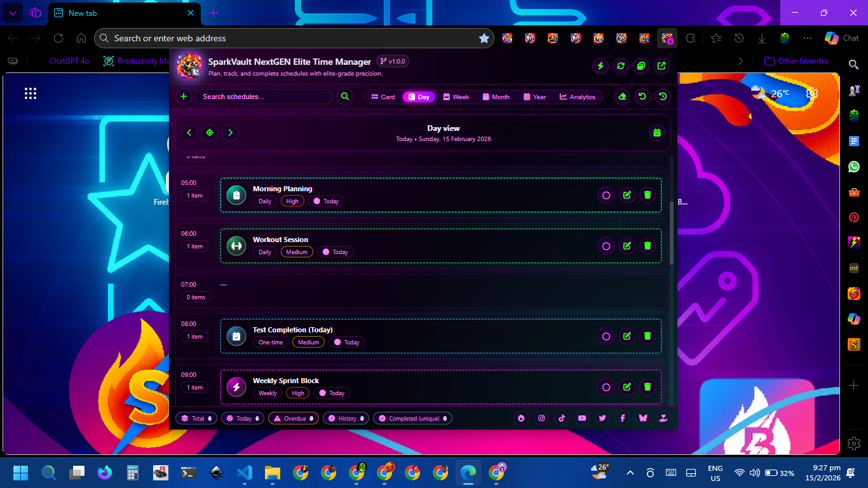Click the lightning bolt icon in header
868x488 pixels.
coord(600,65)
